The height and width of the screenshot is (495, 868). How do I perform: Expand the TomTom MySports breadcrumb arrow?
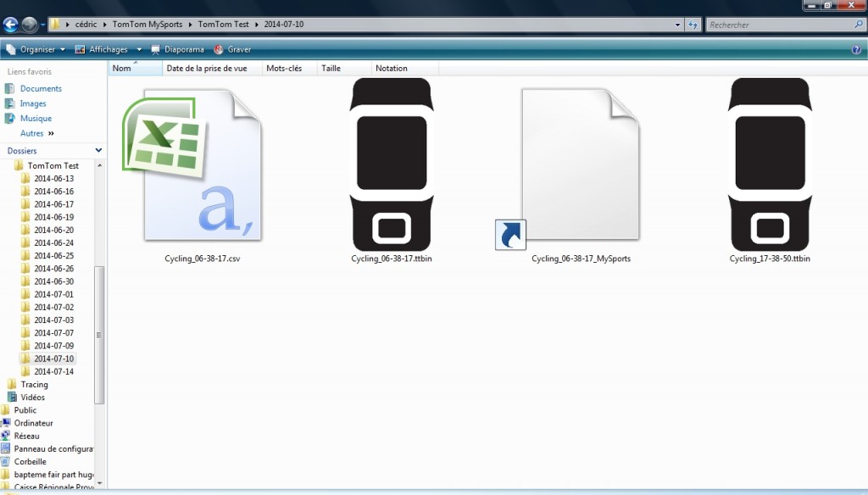click(x=190, y=25)
